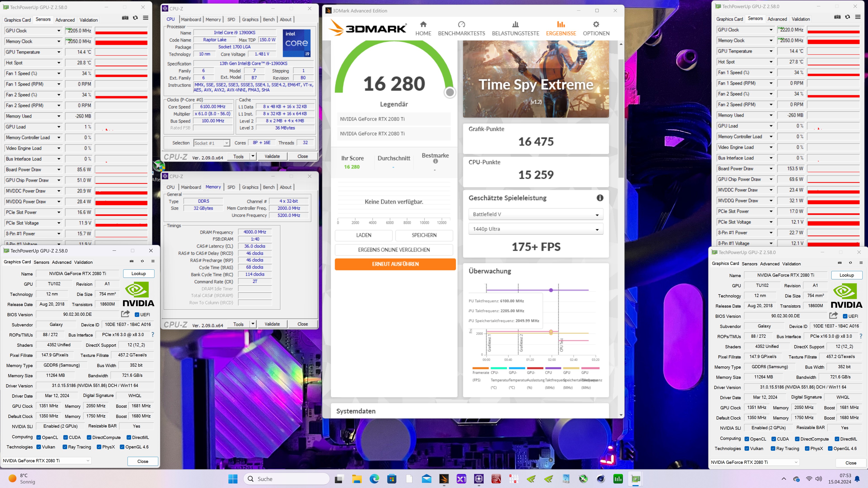Open Tools dropdown arrow in lower CPU-Z

253,324
